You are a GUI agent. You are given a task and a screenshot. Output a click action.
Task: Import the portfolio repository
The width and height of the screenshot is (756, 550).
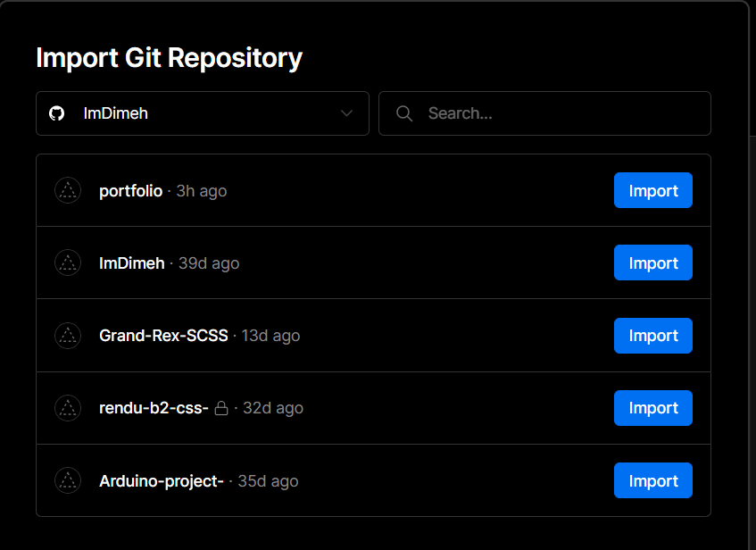point(652,190)
